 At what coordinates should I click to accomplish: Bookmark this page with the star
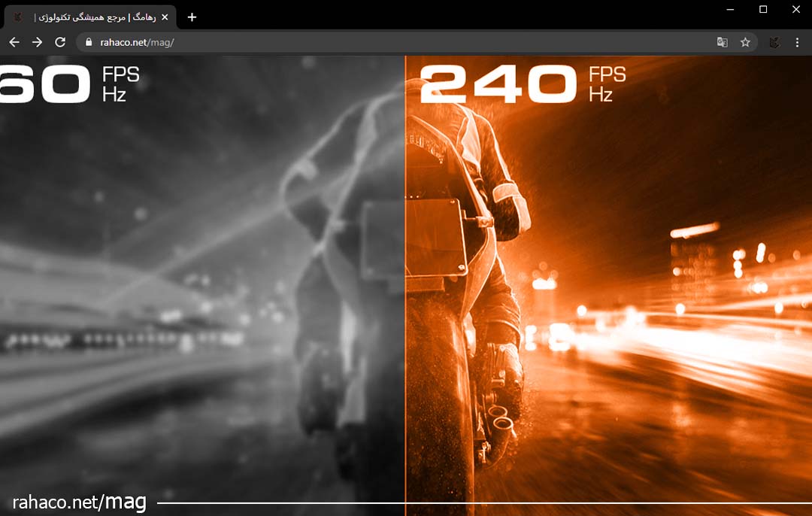(745, 42)
